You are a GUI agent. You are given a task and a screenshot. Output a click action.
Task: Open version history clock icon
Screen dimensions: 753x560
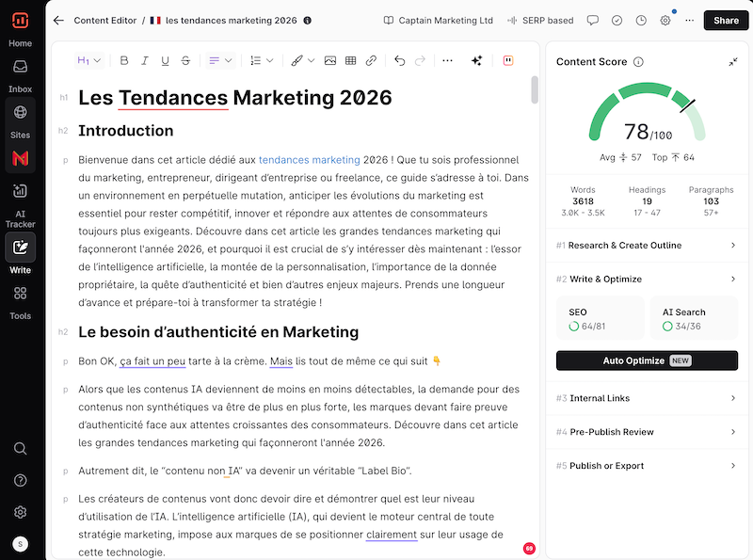[641, 20]
